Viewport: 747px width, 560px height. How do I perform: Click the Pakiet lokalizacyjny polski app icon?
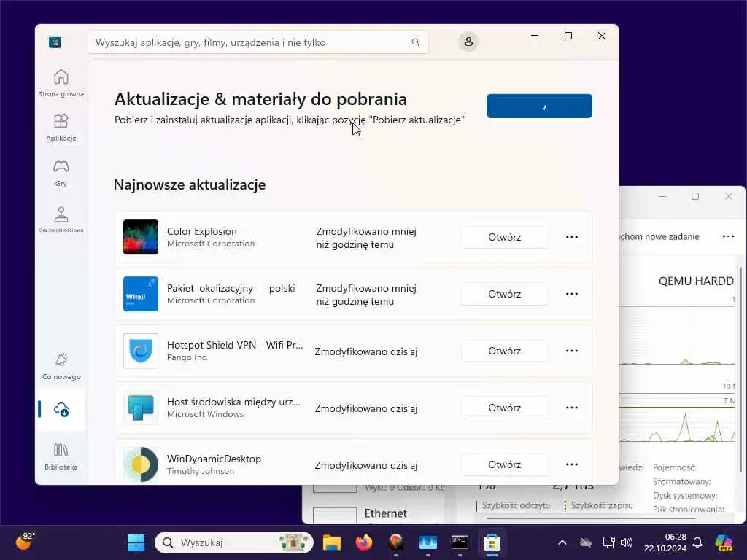coord(141,294)
